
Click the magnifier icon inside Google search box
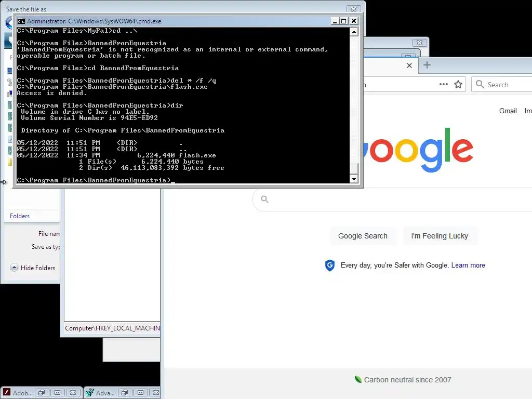[264, 199]
